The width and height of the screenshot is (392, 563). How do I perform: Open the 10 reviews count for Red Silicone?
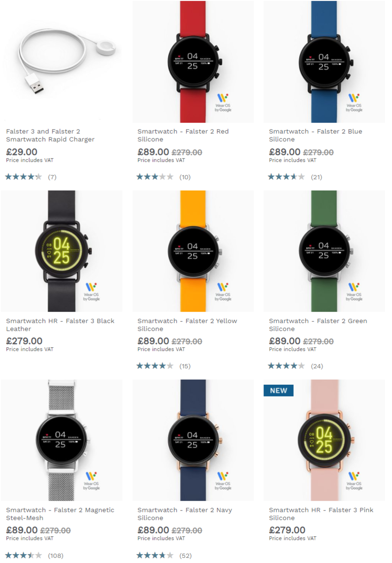[185, 177]
